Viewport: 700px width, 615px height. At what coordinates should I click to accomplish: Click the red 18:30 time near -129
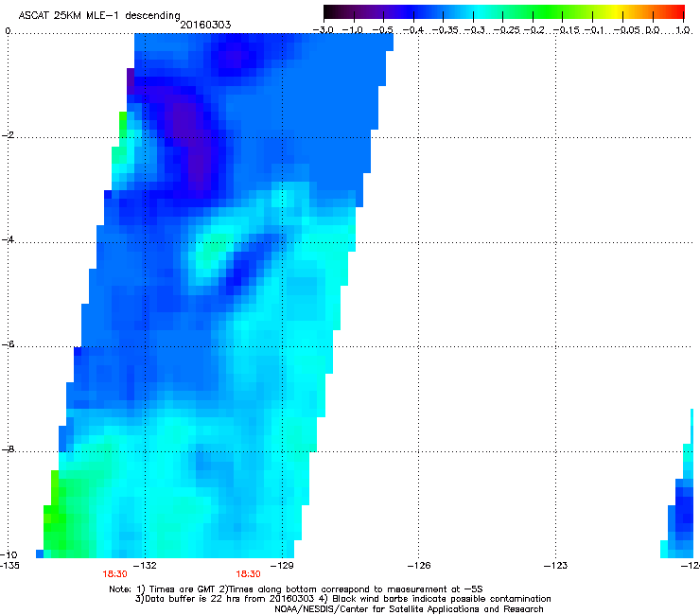[248, 574]
